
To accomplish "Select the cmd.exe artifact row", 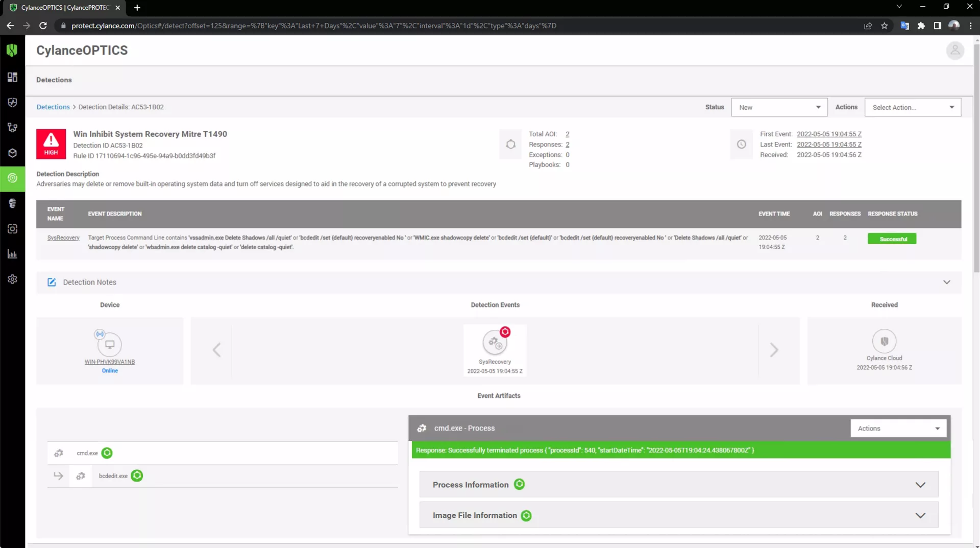I will 223,453.
